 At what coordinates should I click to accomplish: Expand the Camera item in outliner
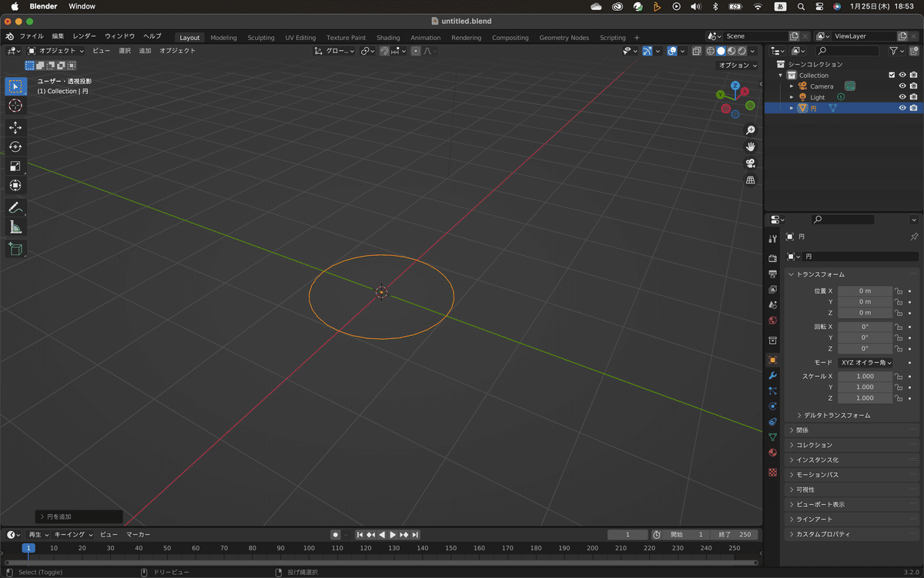[792, 86]
